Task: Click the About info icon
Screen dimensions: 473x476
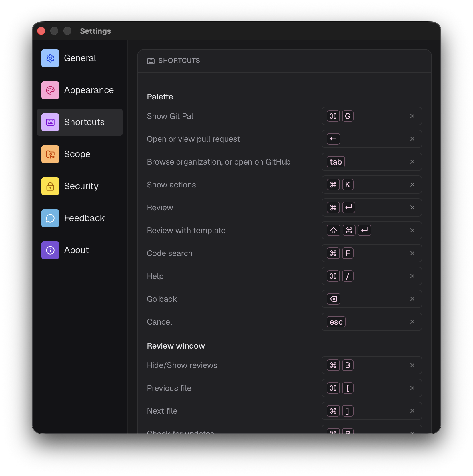Action: click(x=50, y=250)
